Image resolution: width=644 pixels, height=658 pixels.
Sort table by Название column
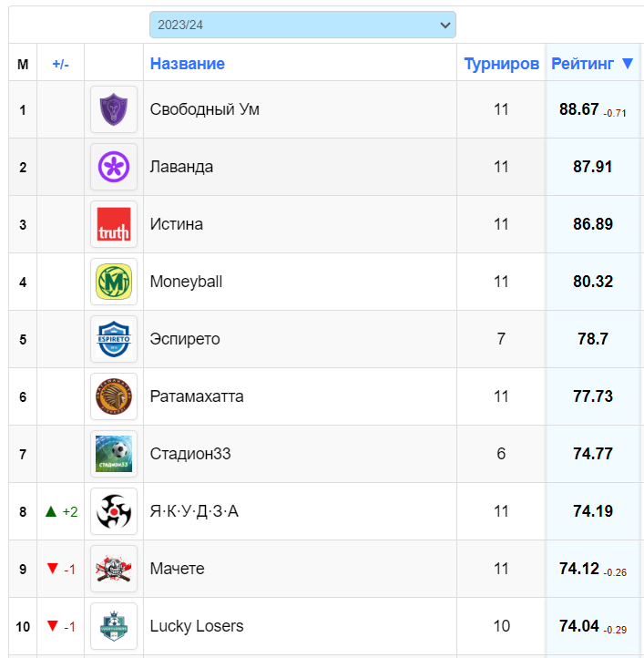[188, 64]
